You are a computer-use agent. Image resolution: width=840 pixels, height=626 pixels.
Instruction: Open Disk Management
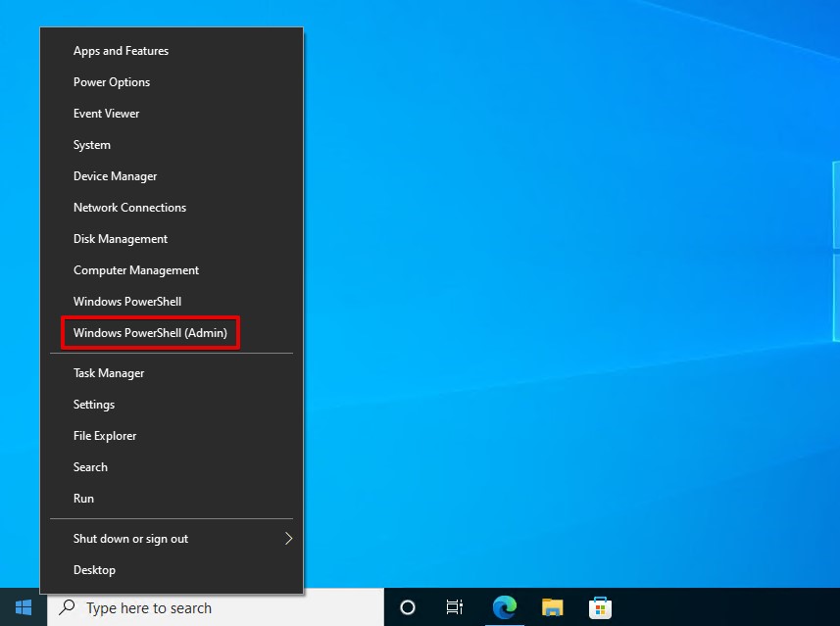click(120, 238)
